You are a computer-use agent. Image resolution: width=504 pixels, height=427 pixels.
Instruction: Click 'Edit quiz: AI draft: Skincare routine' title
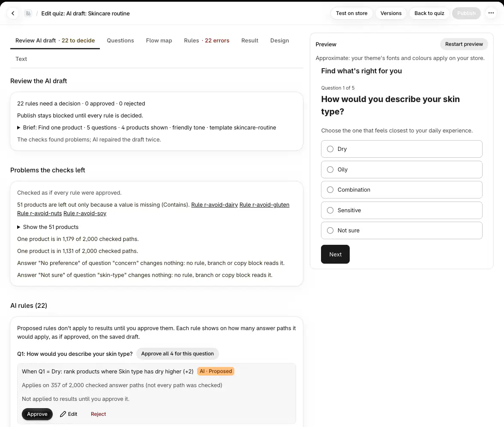86,14
